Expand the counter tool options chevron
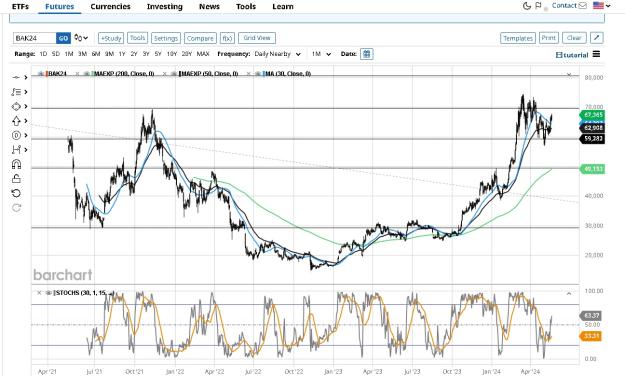 pyautogui.click(x=26, y=136)
